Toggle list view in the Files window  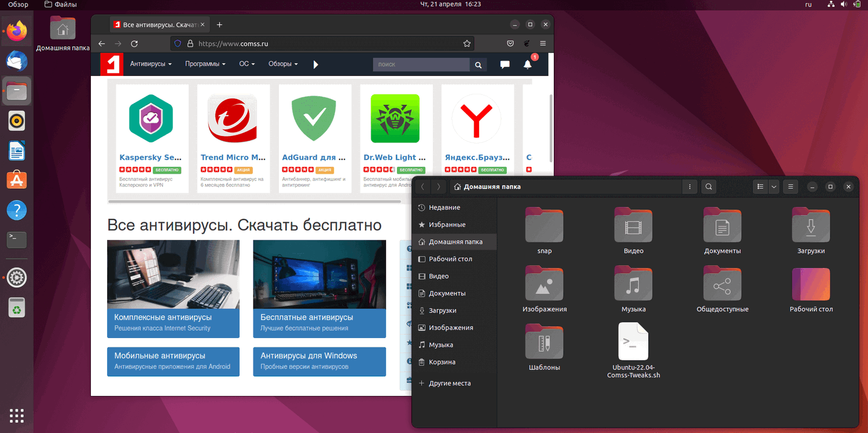[x=760, y=187]
